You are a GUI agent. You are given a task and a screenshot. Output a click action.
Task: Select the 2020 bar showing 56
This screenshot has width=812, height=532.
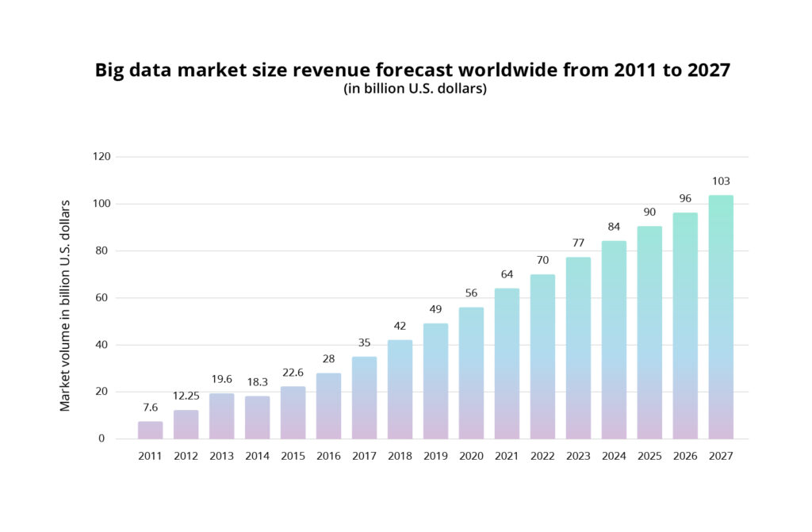coord(472,373)
